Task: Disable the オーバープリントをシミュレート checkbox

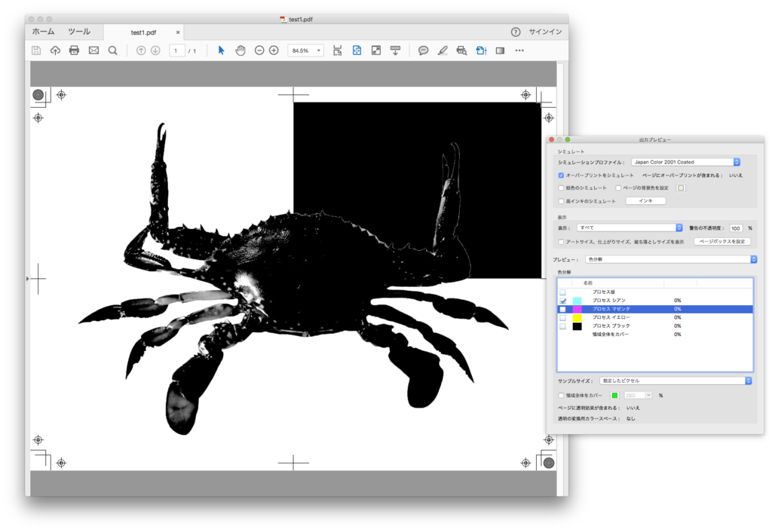Action: tap(561, 175)
